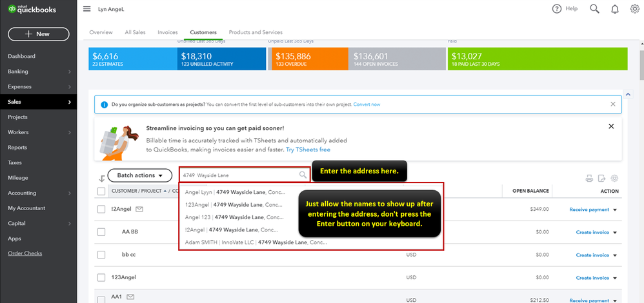Expand the Banking submenu arrow
The width and height of the screenshot is (644, 303).
tap(70, 72)
